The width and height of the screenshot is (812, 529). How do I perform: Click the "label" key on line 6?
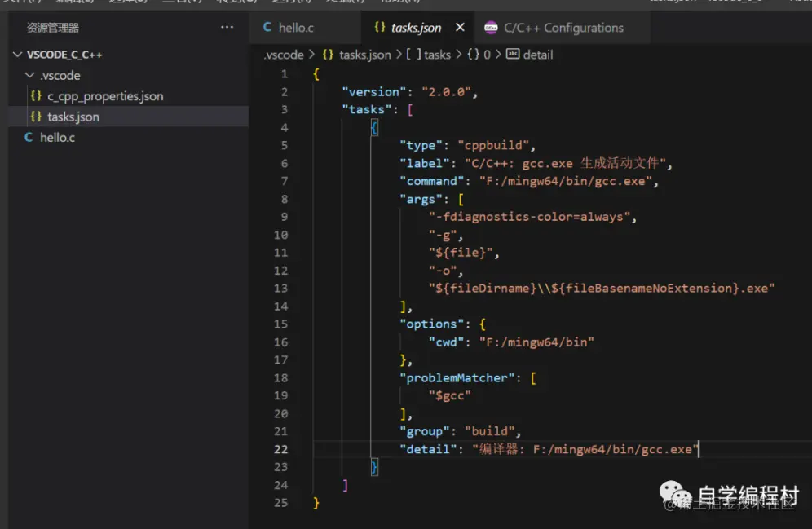click(424, 163)
